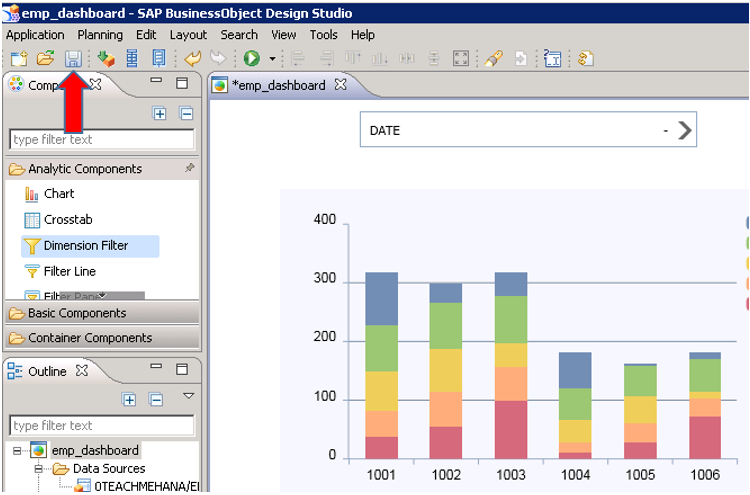The width and height of the screenshot is (750, 495).
Task: Select the Filter Line component
Action: coord(60,272)
